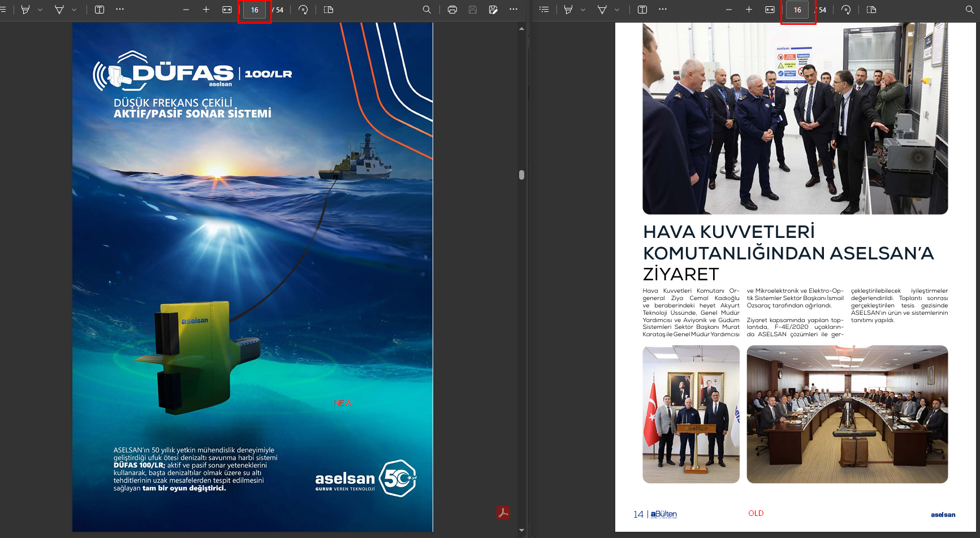Click Save as icon in left viewer
Viewport: 980px width, 538px height.
point(493,10)
